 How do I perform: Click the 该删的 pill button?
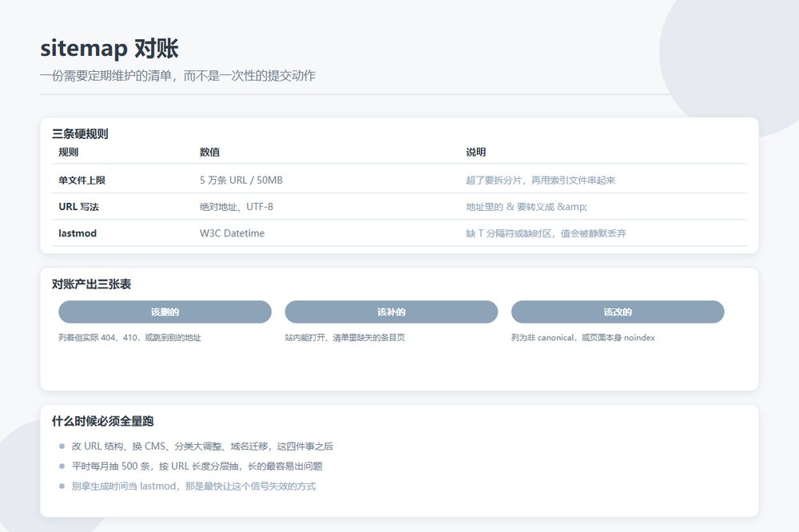pyautogui.click(x=165, y=312)
